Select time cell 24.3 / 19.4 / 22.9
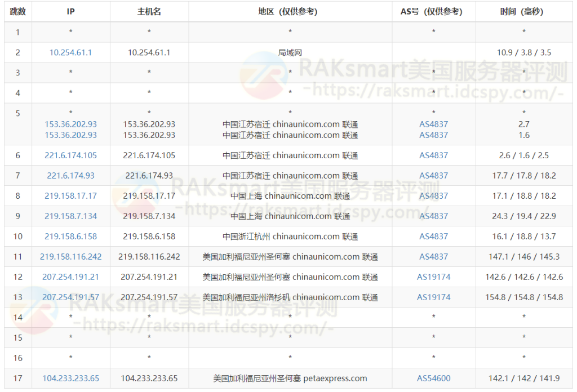This screenshot has width=577, height=392. point(524,216)
